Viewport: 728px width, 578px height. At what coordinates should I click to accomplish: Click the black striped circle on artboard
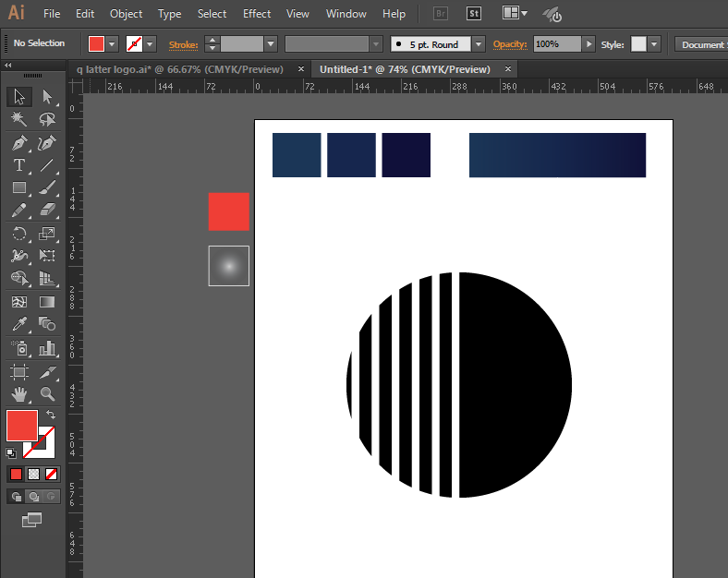[513, 385]
